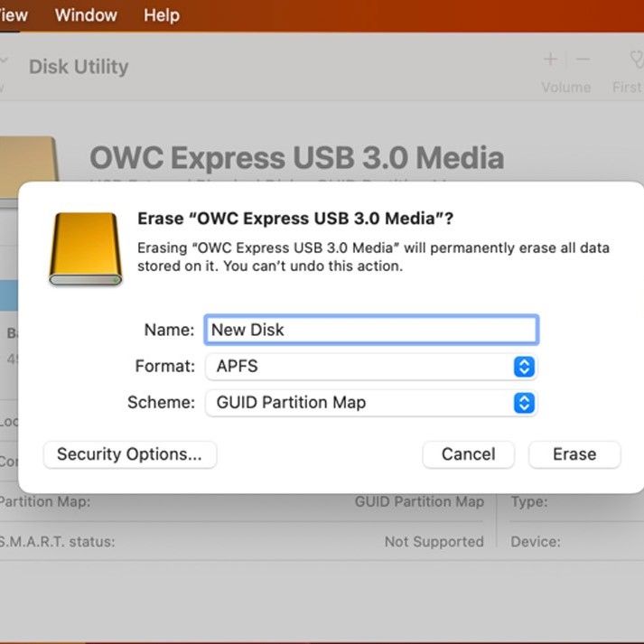Open the Help menu
Image resolution: width=644 pixels, height=644 pixels.
pos(162,15)
